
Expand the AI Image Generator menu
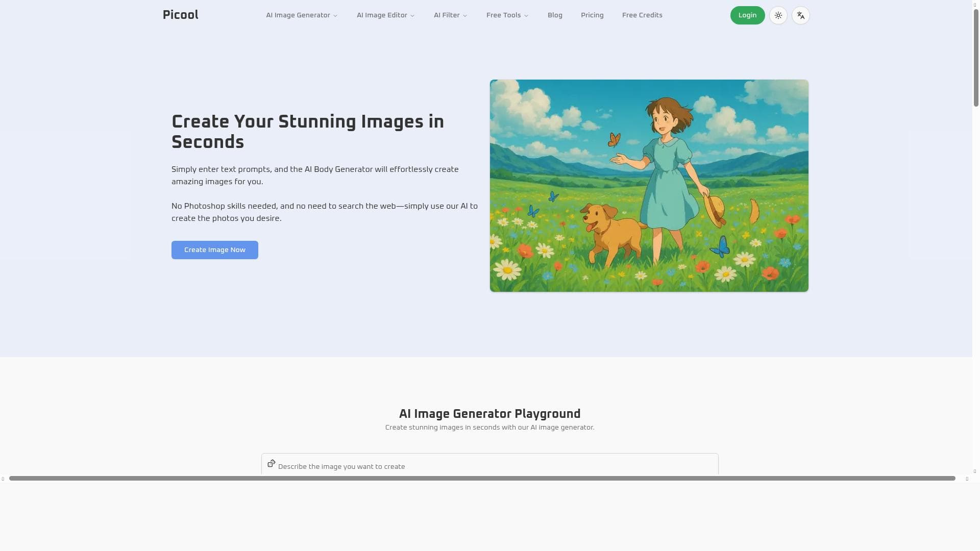[x=301, y=15]
